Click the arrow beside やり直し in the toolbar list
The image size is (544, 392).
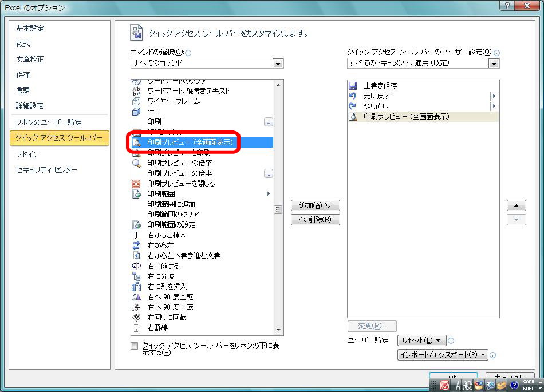tap(494, 106)
